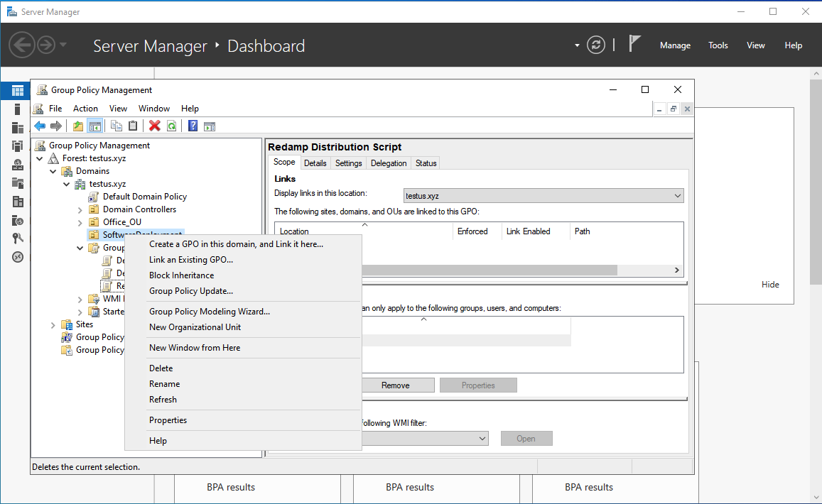Switch to the Delegation tab
The image size is (822, 504).
pos(389,163)
